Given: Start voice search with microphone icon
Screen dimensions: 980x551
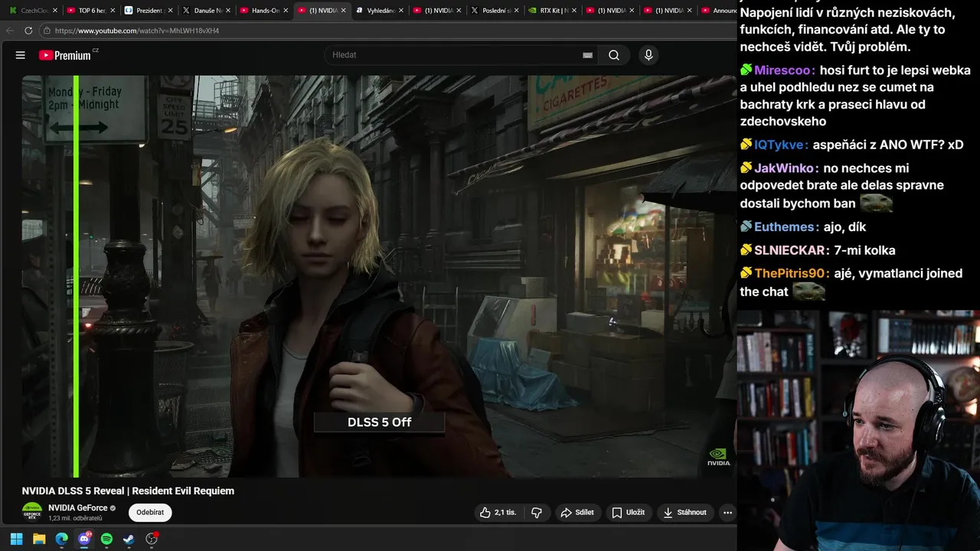Looking at the screenshot, I should pos(648,55).
